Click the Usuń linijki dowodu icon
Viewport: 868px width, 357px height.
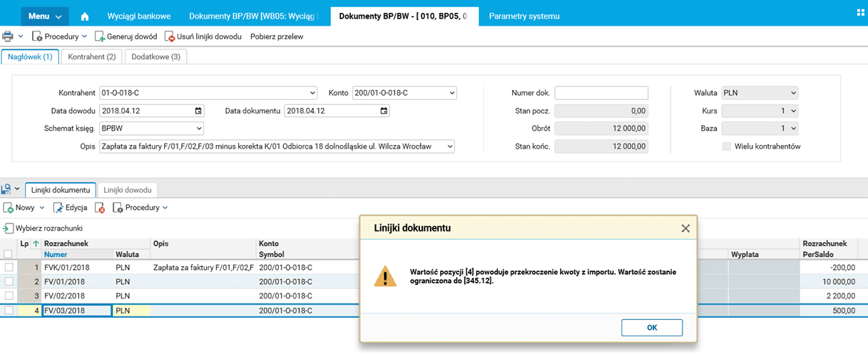(169, 36)
